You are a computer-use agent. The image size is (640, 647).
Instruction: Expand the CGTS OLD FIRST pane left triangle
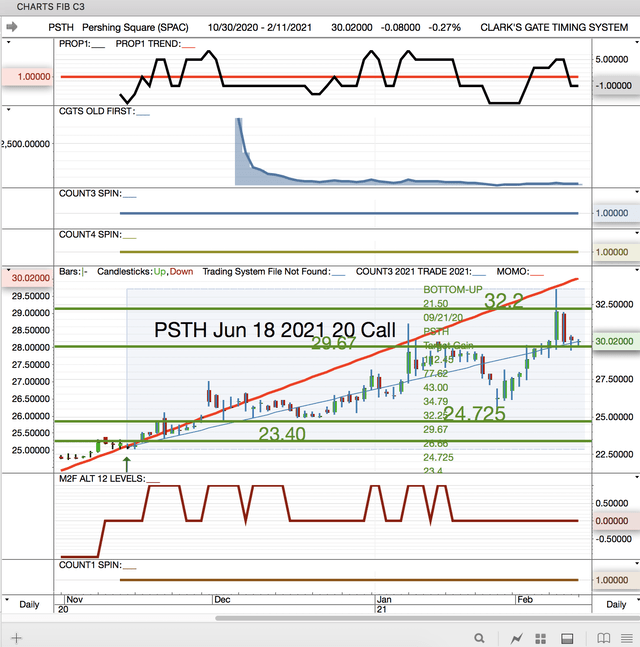[x=8, y=110]
